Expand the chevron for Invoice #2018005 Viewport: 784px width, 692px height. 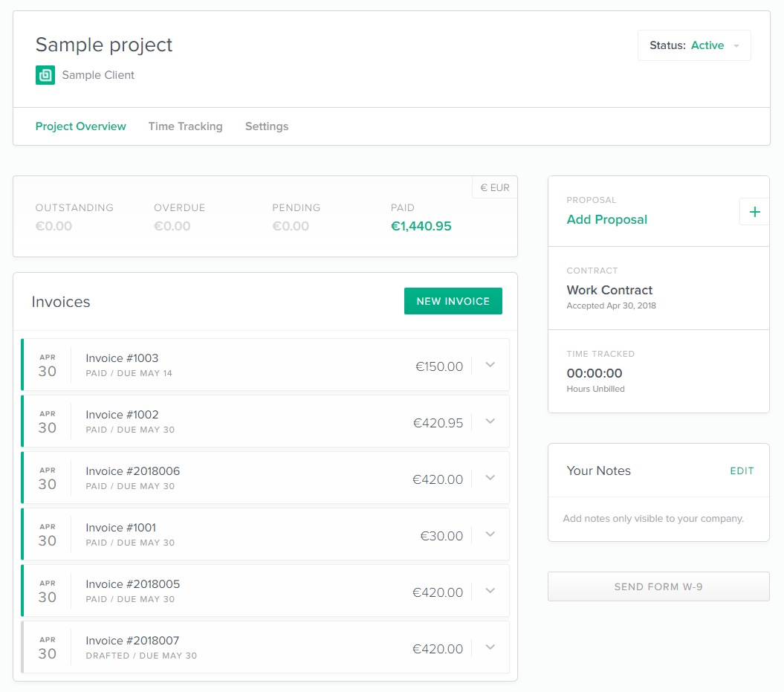(490, 590)
